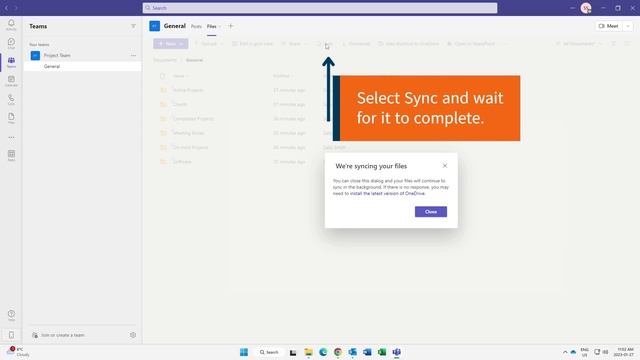Image resolution: width=640 pixels, height=360 pixels.
Task: Open Windows Start menu
Action: point(244,352)
